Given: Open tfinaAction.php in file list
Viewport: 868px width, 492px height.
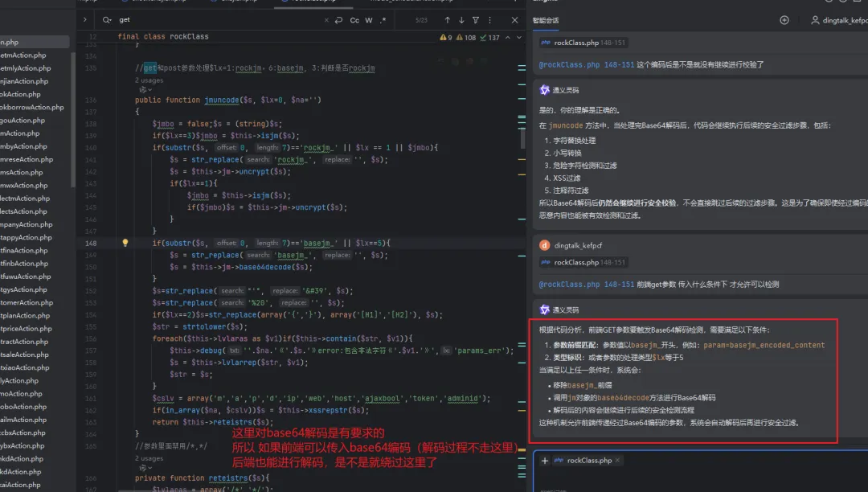Looking at the screenshot, I should (24, 251).
